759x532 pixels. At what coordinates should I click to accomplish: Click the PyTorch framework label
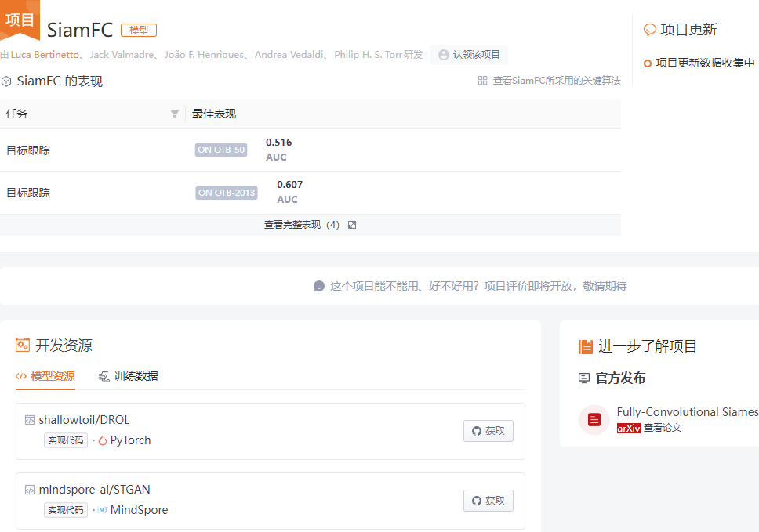click(x=131, y=440)
